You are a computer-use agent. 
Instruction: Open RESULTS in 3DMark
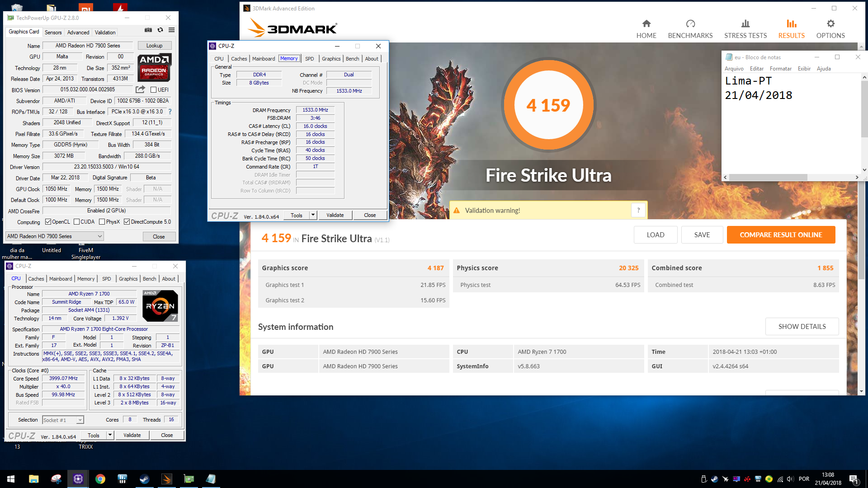pyautogui.click(x=791, y=29)
